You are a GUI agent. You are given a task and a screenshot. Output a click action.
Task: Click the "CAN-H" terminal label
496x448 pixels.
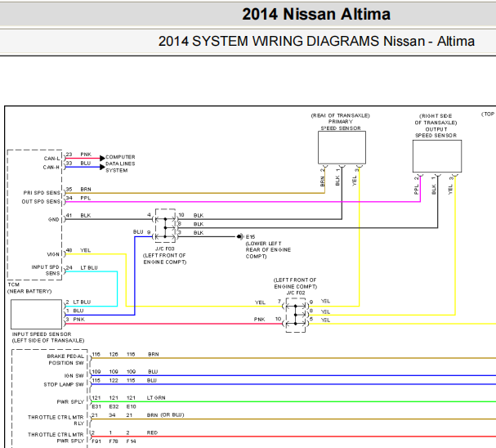pos(51,168)
